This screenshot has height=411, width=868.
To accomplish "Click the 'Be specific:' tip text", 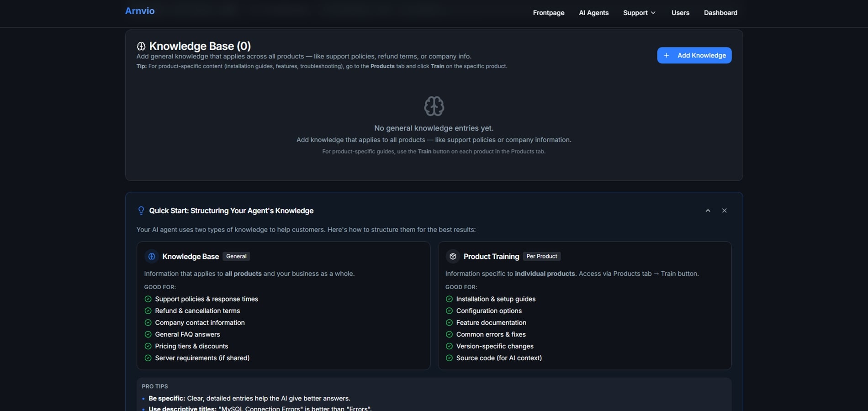I will click(167, 398).
